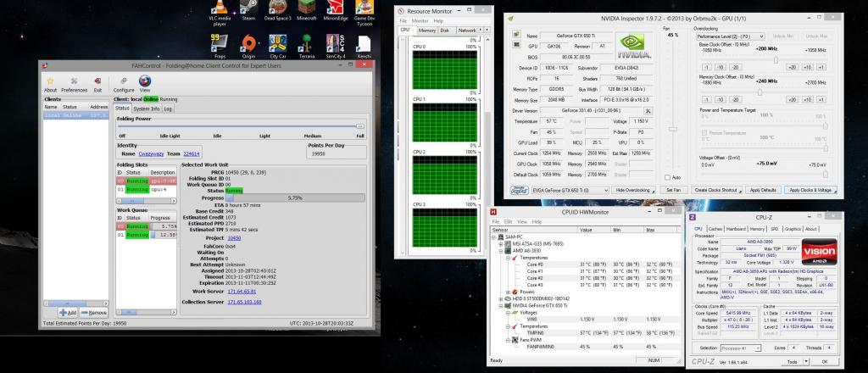Click the Hide Overclocking button
The image size is (868, 373).
coord(634,191)
